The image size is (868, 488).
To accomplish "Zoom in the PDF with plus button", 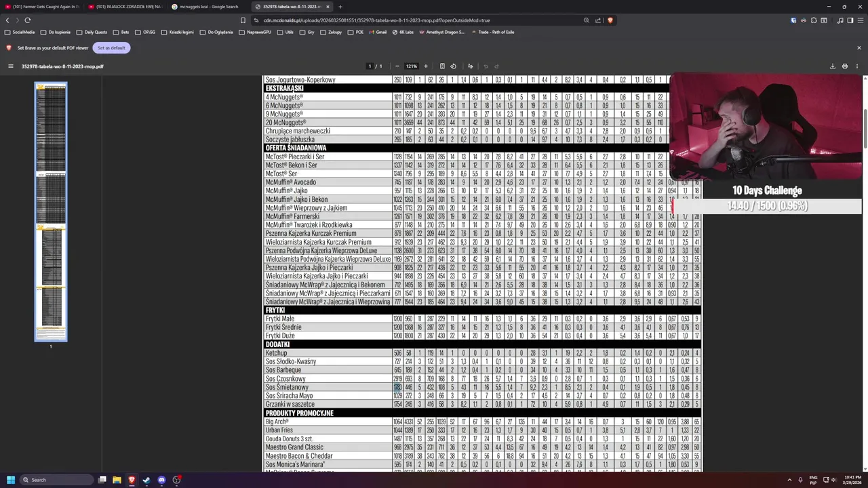I will coord(426,66).
